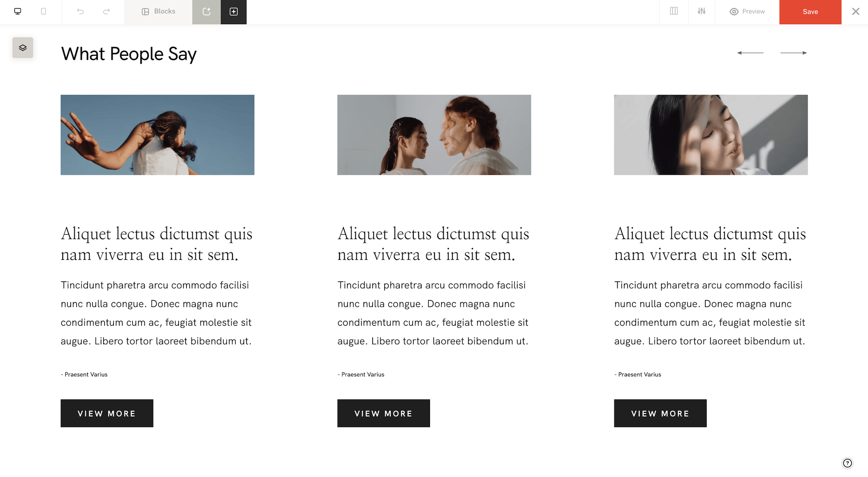Viewport: 868px width, 477px height.
Task: Go to next testimonial with right arrow
Action: tap(794, 53)
